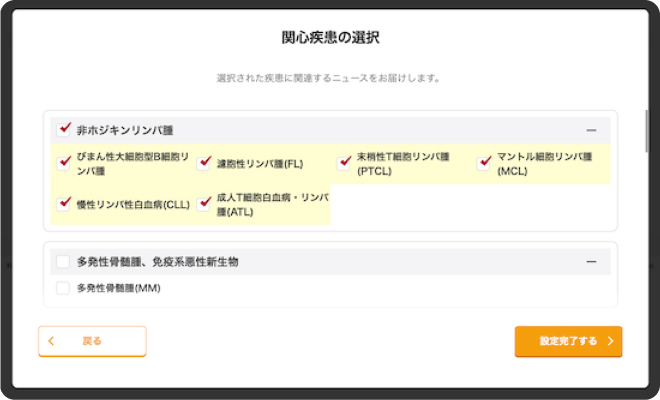Screen dimensions: 660x400
Task: Enable 多発性骨髄腫(MM) checkbox
Action: [x=64, y=288]
